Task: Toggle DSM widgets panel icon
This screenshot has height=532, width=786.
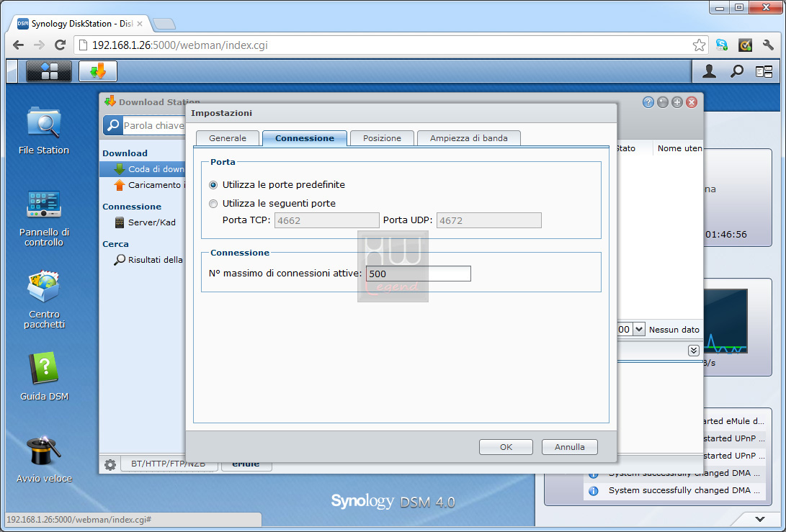Action: [x=764, y=72]
